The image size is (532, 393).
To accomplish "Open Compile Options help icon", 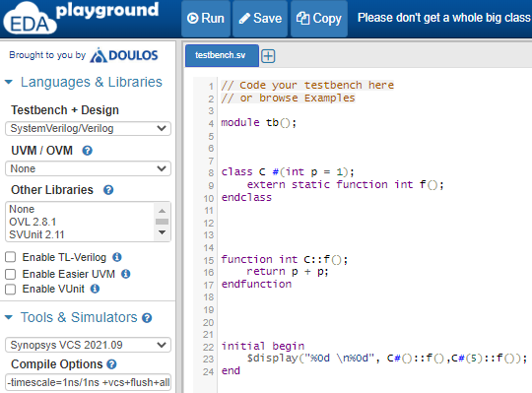I will [x=111, y=364].
